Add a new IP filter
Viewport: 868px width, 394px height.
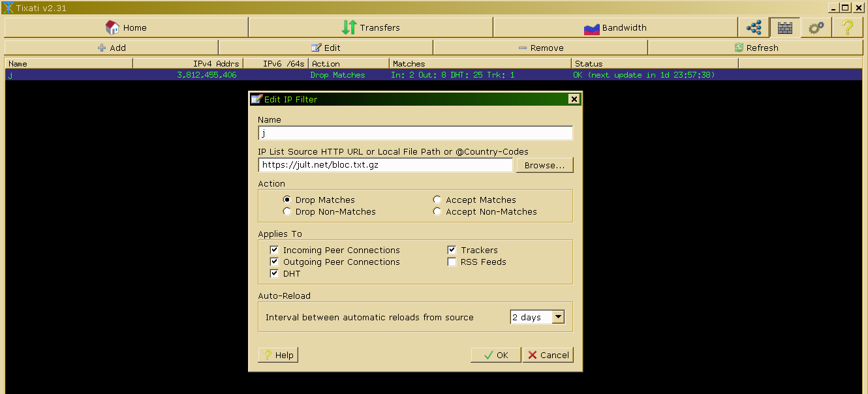click(111, 48)
